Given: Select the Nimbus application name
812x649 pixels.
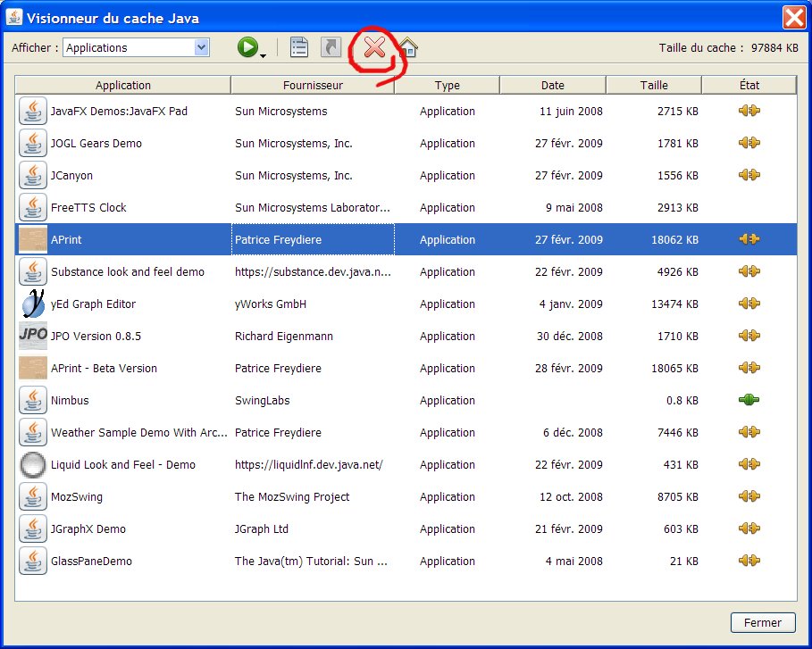Looking at the screenshot, I should 70,400.
